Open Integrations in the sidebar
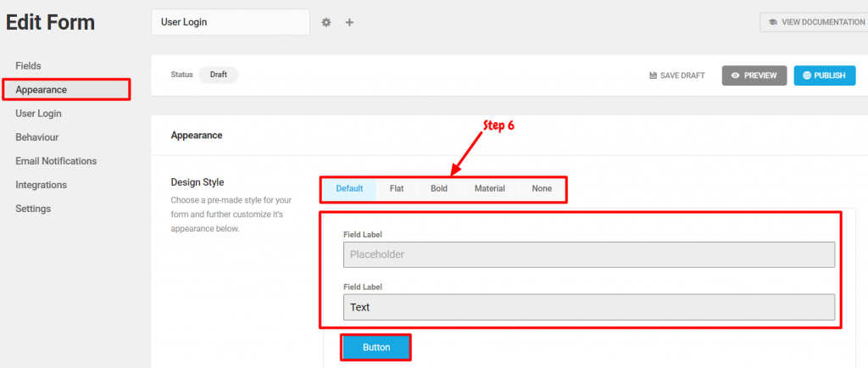 [x=41, y=185]
